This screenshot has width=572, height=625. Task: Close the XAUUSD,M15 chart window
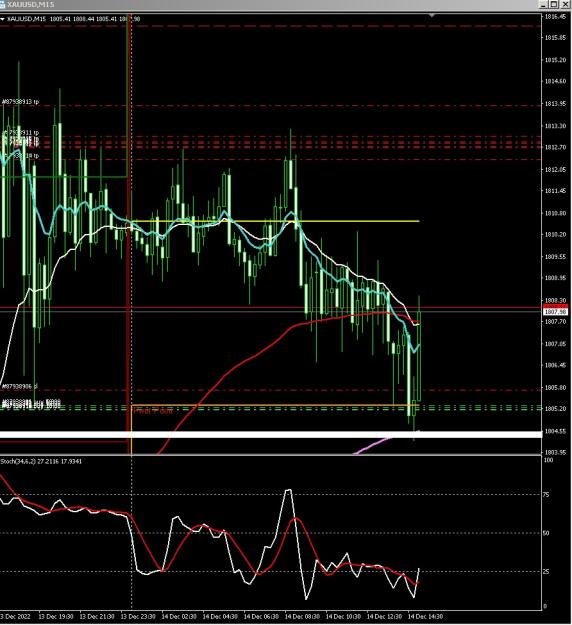click(565, 4)
